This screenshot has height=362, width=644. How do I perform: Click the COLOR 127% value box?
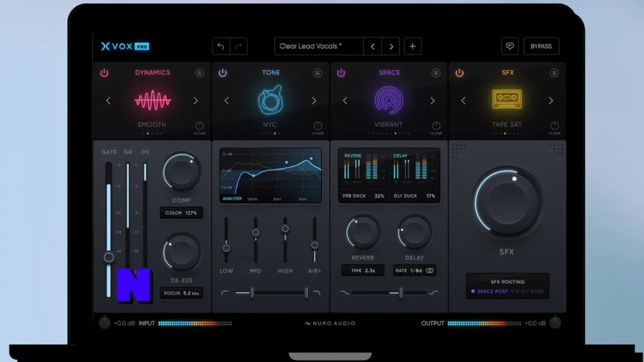181,213
